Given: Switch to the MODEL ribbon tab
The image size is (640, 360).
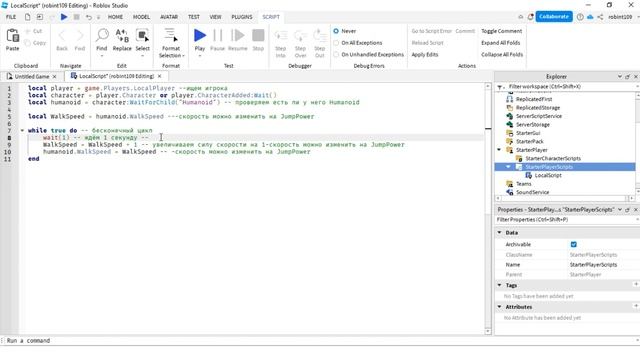Looking at the screenshot, I should coord(141,17).
